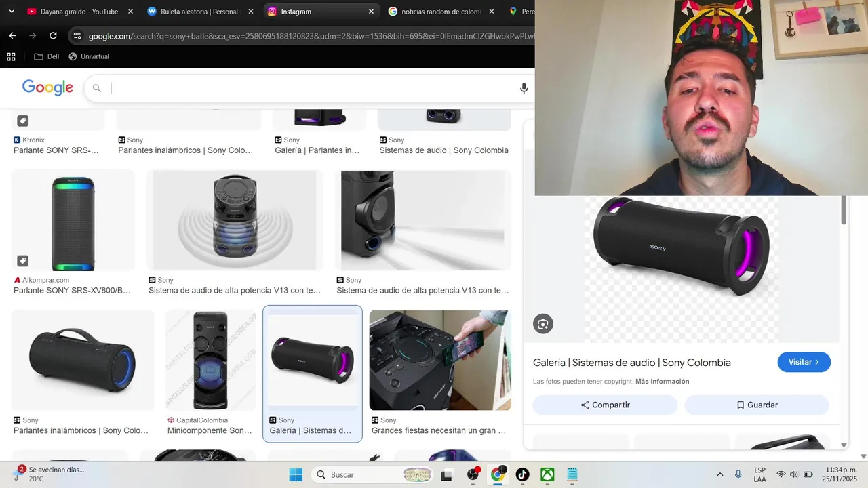Image resolution: width=868 pixels, height=488 pixels.
Task: Open Chrome from the taskbar
Action: (498, 474)
